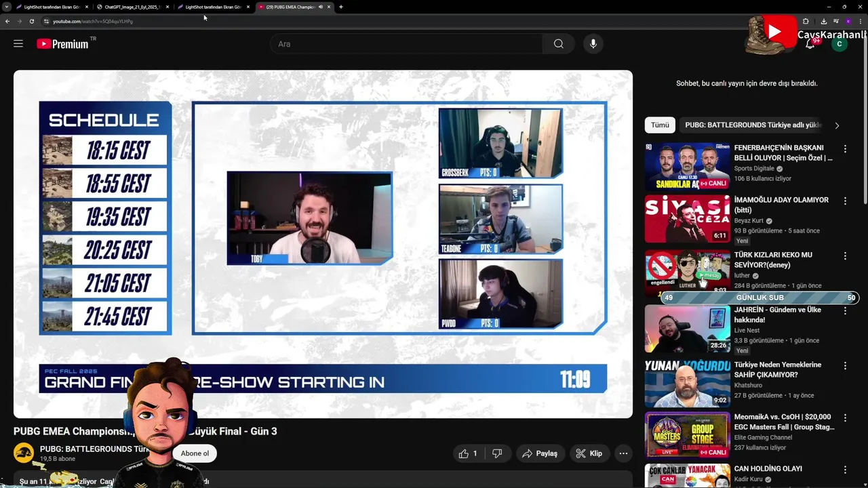This screenshot has height=488, width=868.
Task: Click the search magnifier button
Action: click(558, 44)
